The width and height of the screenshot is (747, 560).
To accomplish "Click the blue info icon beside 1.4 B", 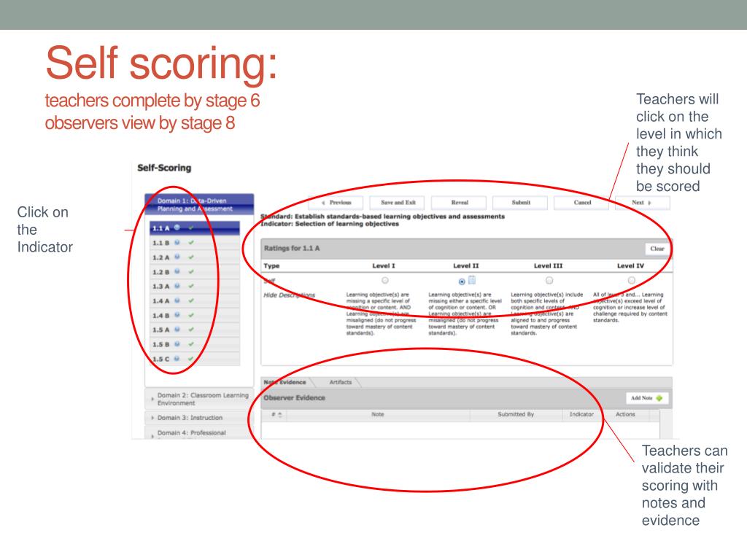I will tap(177, 315).
